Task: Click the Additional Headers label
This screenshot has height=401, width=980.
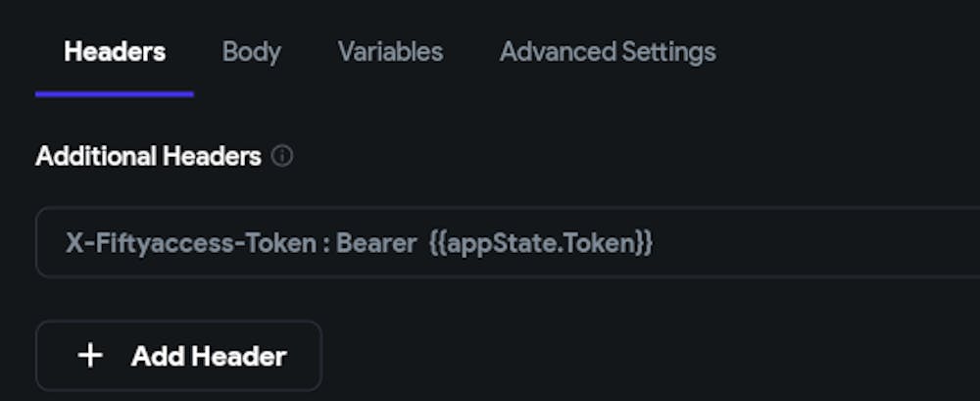Action: pyautogui.click(x=148, y=156)
